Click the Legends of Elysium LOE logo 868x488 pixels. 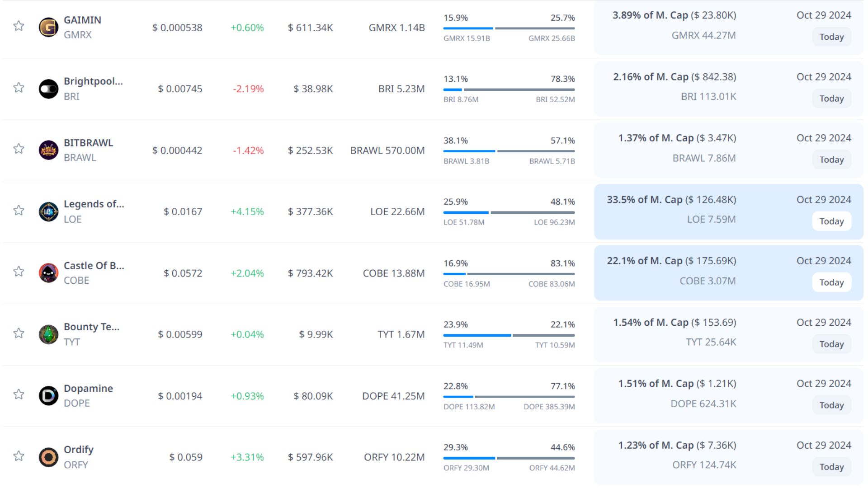[x=48, y=211]
